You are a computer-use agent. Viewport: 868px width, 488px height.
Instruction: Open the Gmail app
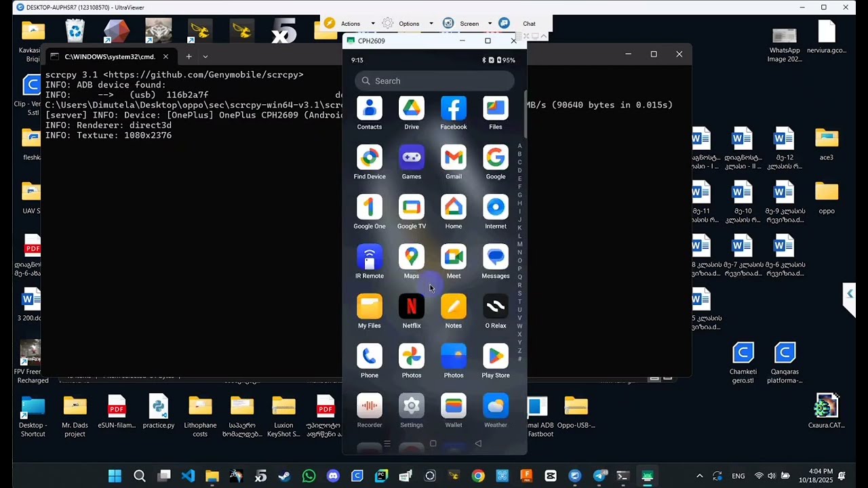(x=454, y=162)
